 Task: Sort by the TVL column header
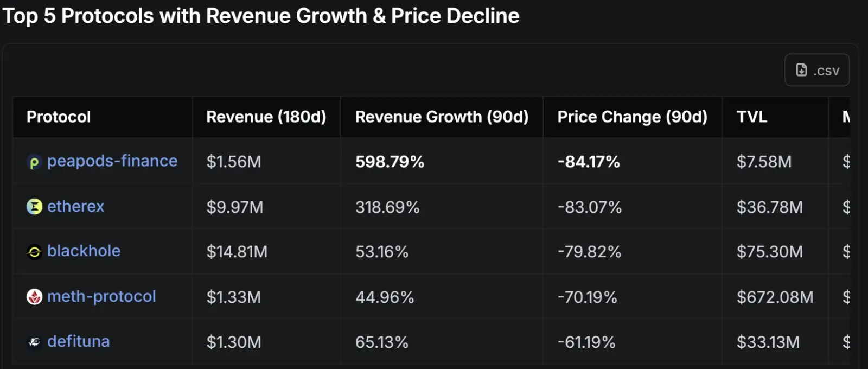click(751, 117)
